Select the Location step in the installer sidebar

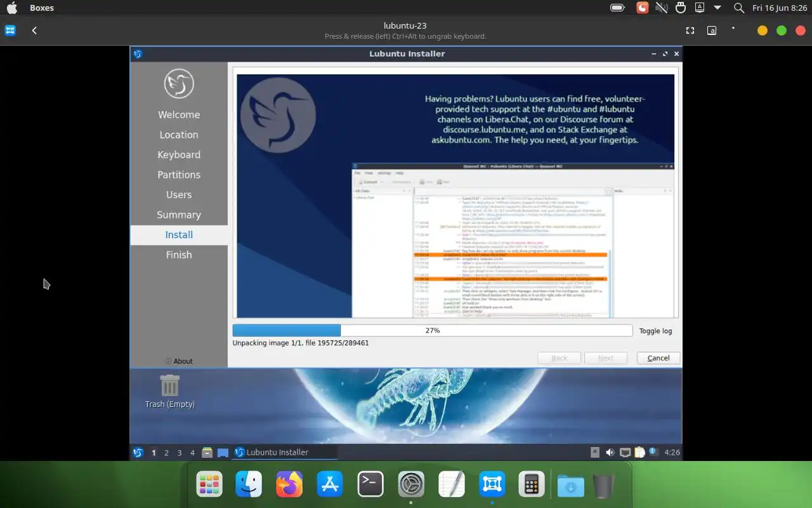pyautogui.click(x=179, y=135)
